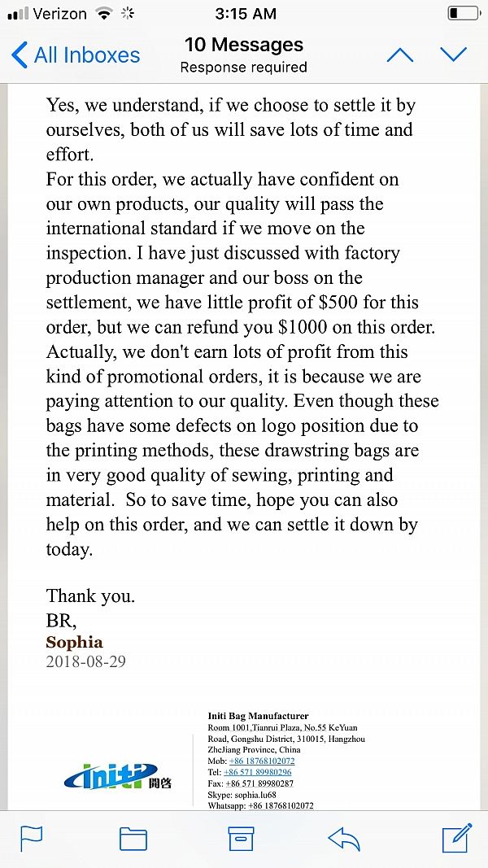Tap the flag icon in bottom toolbar
This screenshot has height=868, width=488.
pyautogui.click(x=31, y=838)
